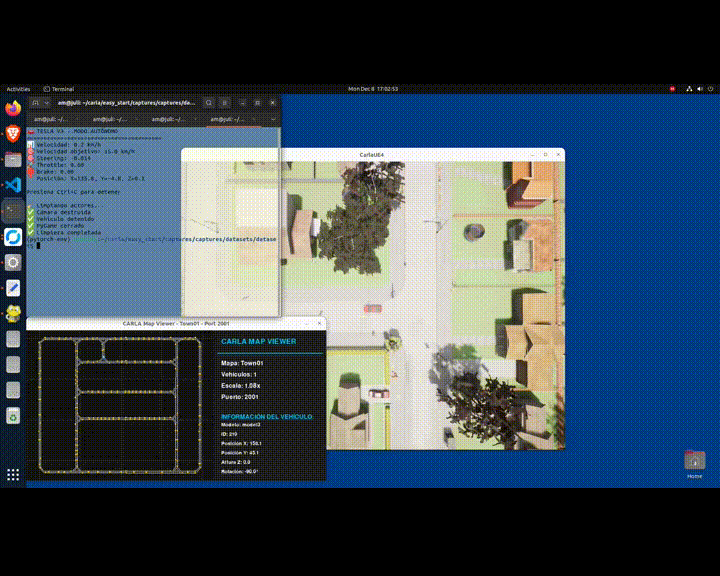Click the terminal search magnifier icon
This screenshot has width=720, height=576.
tap(209, 102)
